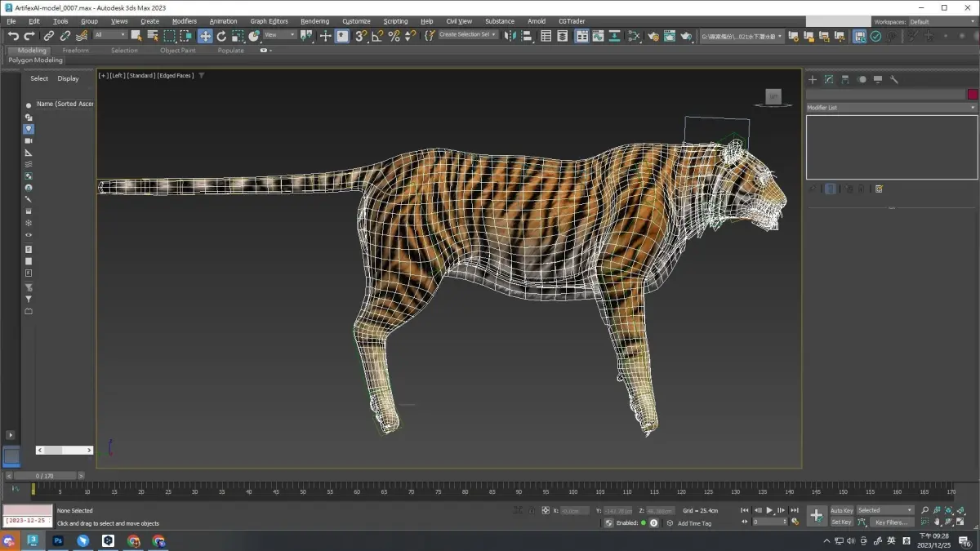Expand the Modifier List dropdown
This screenshot has width=980, height=551.
pyautogui.click(x=891, y=108)
